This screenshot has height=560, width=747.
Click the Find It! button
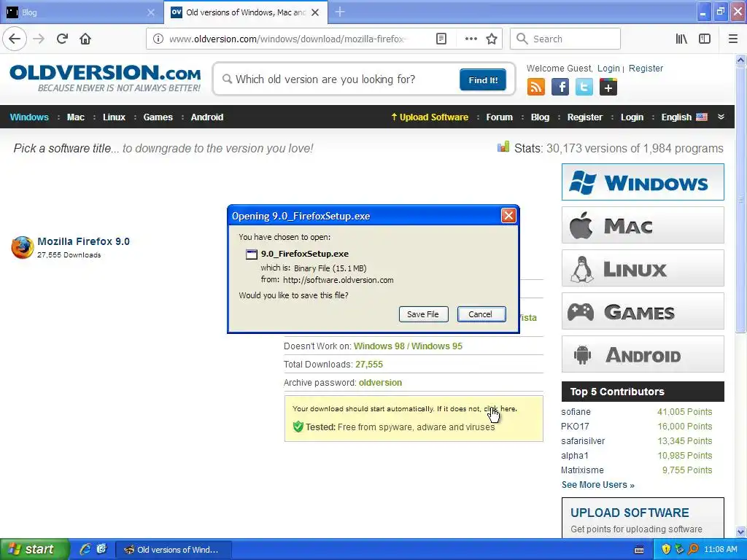tap(483, 79)
